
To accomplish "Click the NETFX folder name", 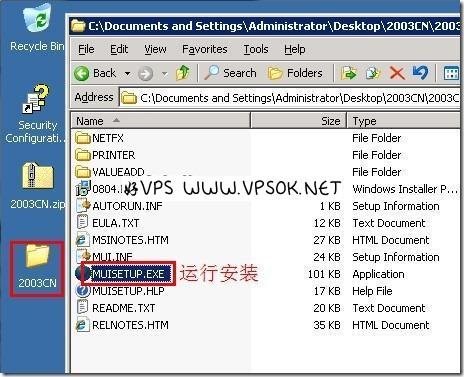I will [108, 138].
